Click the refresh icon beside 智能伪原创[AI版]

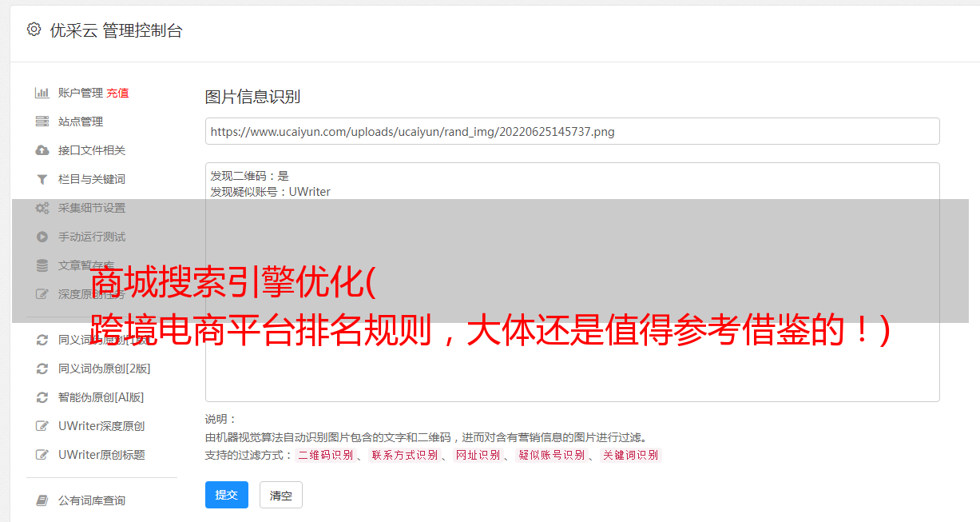pos(42,397)
